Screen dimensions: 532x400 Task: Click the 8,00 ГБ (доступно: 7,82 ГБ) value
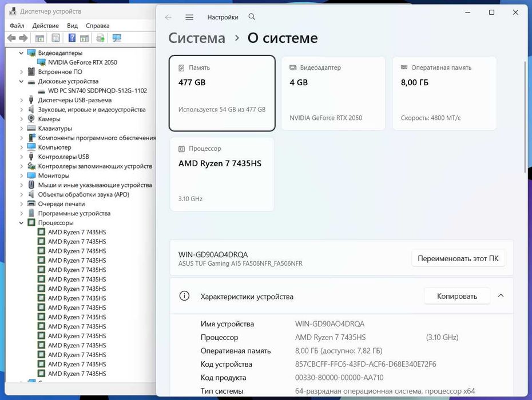click(339, 350)
